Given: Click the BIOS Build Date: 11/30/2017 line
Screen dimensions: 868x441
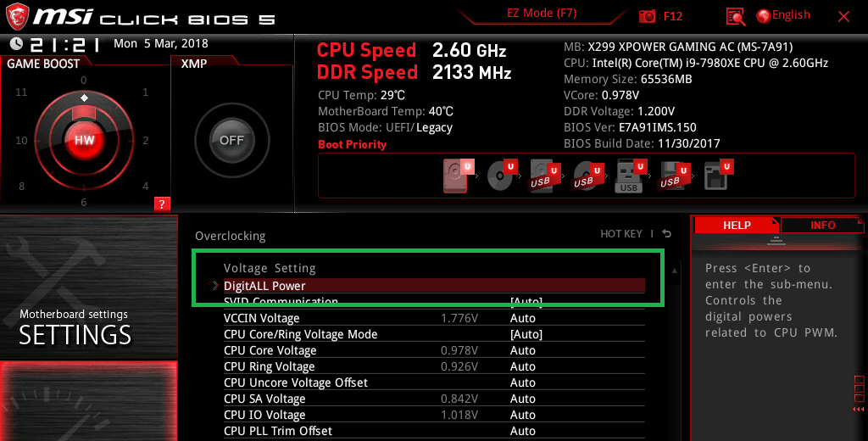Looking at the screenshot, I should [642, 143].
